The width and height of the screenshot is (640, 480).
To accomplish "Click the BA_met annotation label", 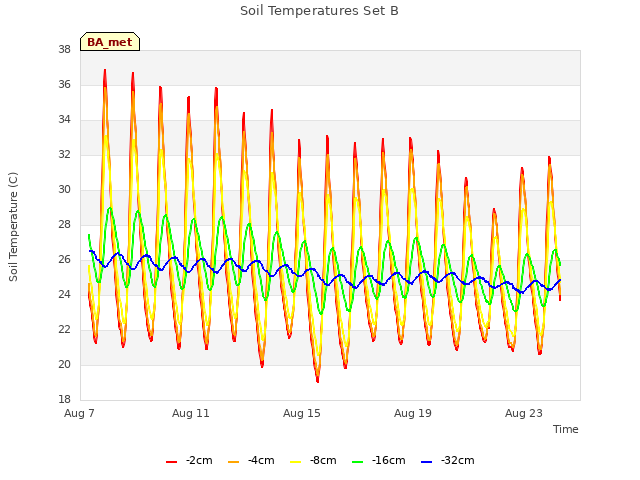I will pyautogui.click(x=110, y=42).
